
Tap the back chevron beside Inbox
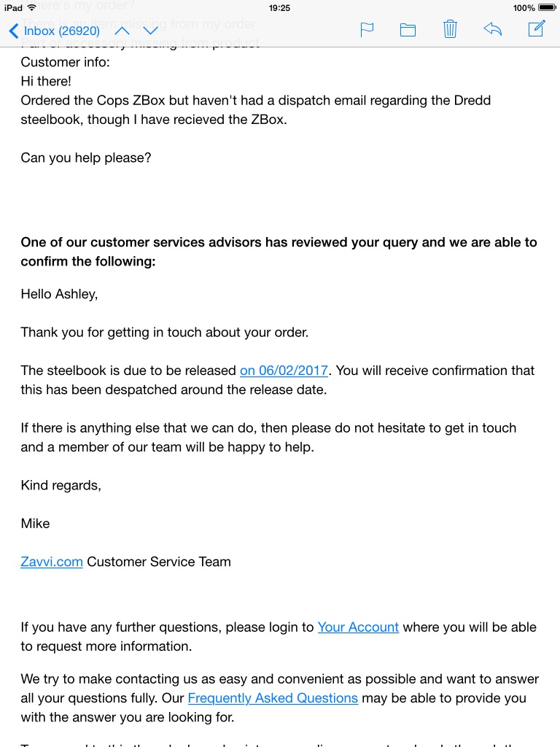pos(14,31)
